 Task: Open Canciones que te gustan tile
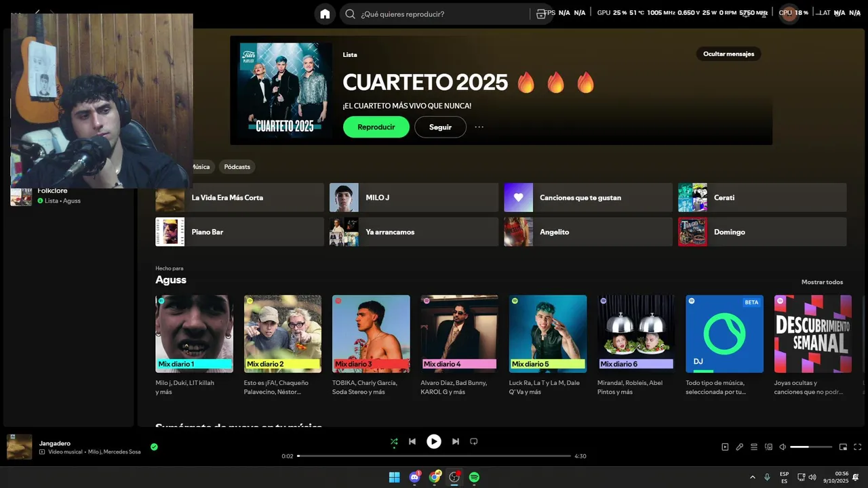tap(588, 198)
